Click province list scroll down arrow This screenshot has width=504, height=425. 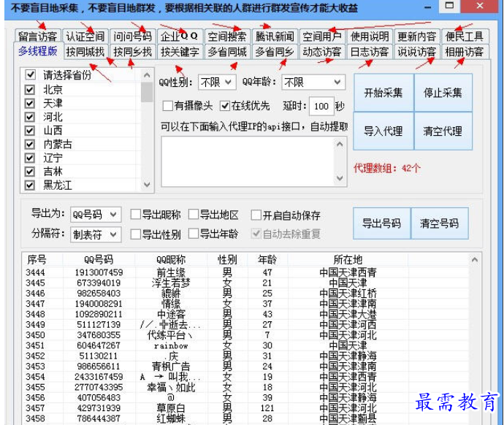coord(148,185)
